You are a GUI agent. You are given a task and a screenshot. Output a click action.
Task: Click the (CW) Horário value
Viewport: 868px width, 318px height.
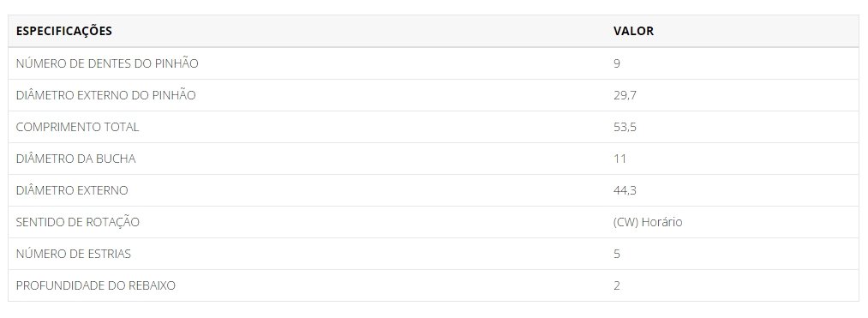point(648,222)
